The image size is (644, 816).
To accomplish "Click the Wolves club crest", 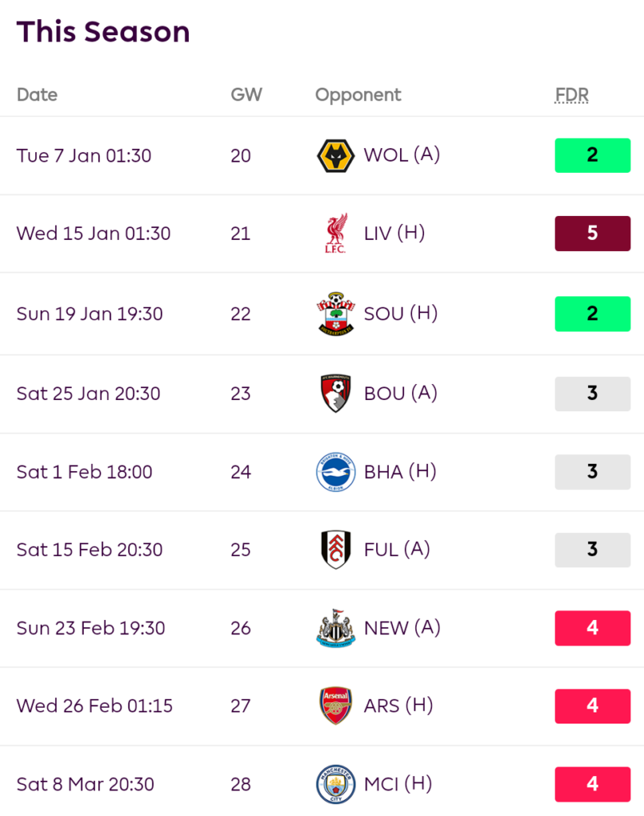I will pyautogui.click(x=336, y=155).
